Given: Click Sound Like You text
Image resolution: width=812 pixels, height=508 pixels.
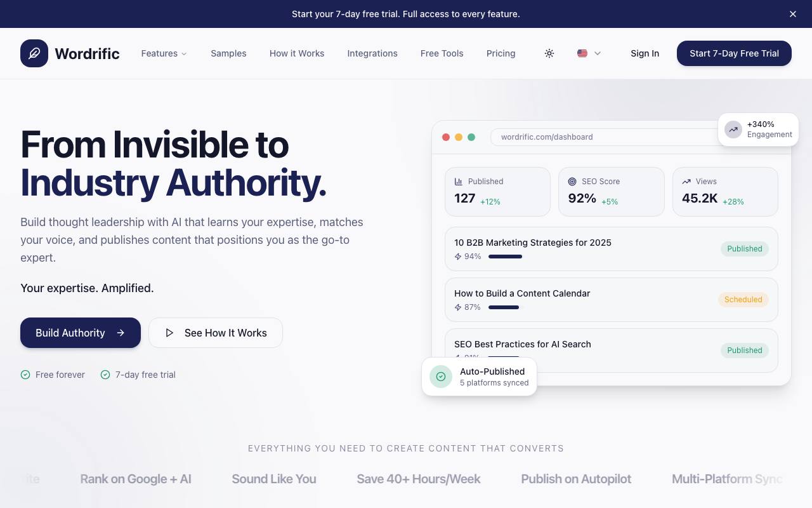Looking at the screenshot, I should tap(274, 479).
